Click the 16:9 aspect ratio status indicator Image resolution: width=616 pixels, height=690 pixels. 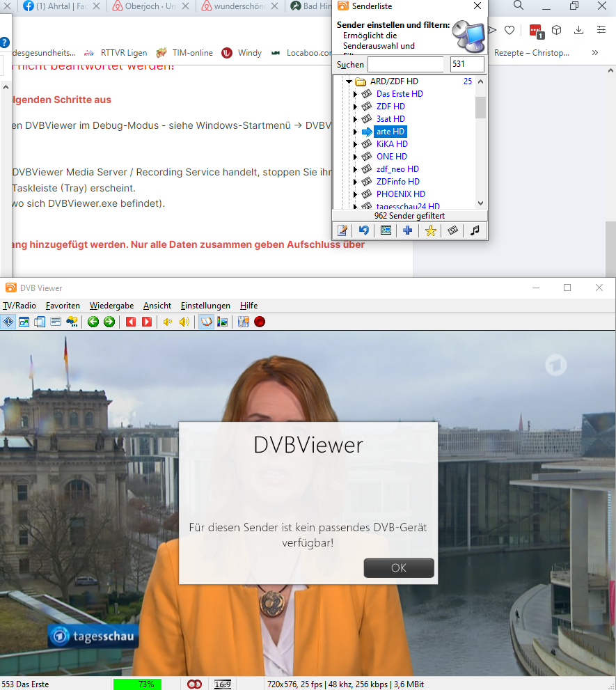(223, 684)
